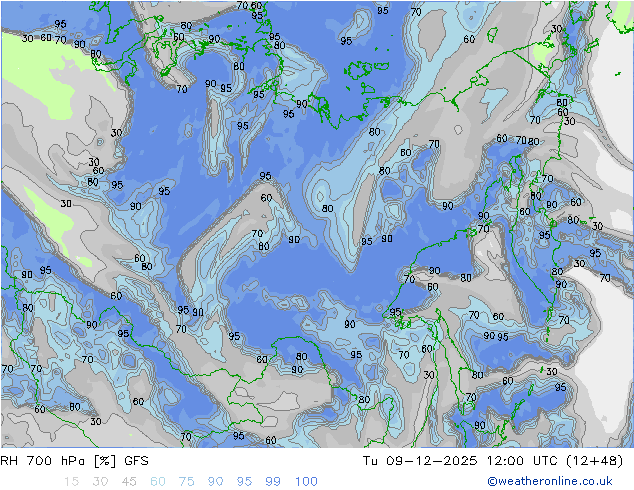This screenshot has height=490, width=634.
Task: Select the legend value 95 below the map
Action: click(244, 481)
